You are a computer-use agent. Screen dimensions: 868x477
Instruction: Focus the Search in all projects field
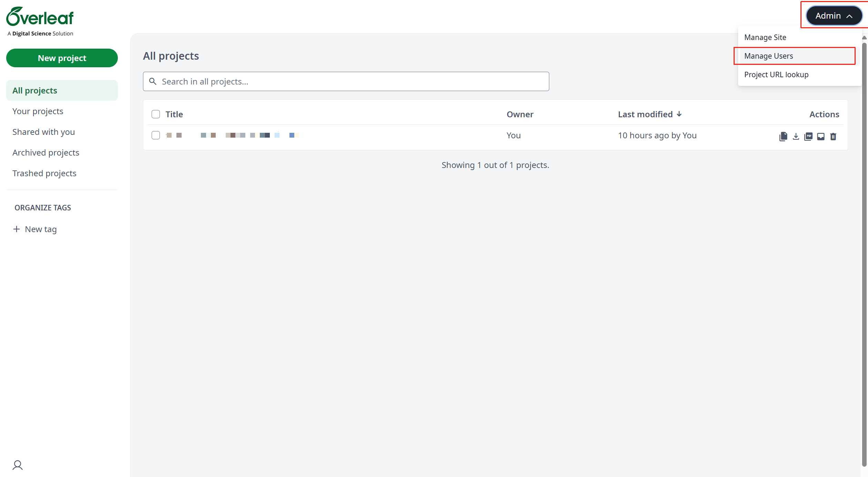tap(346, 81)
